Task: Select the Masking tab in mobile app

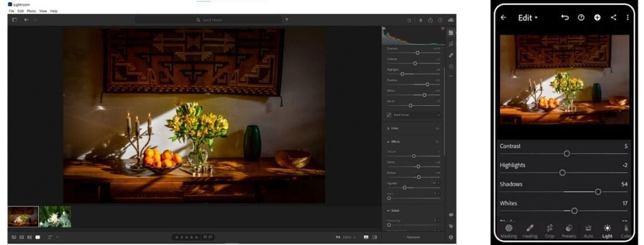Action: 509,231
